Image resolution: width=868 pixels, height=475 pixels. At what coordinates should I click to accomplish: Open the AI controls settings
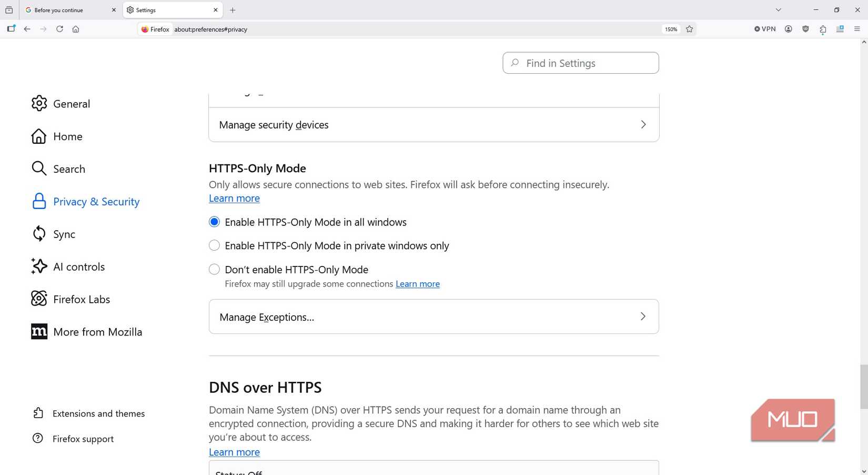tap(78, 266)
